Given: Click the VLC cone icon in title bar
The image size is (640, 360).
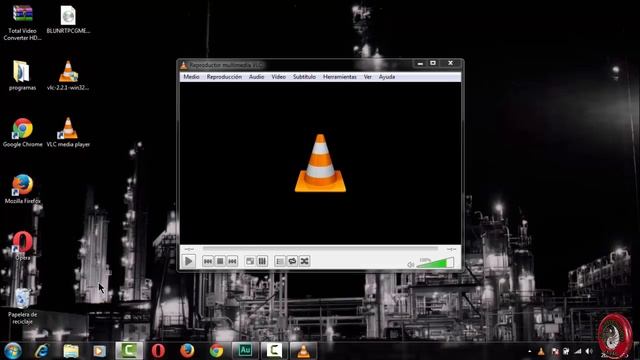Looking at the screenshot, I should pos(184,65).
